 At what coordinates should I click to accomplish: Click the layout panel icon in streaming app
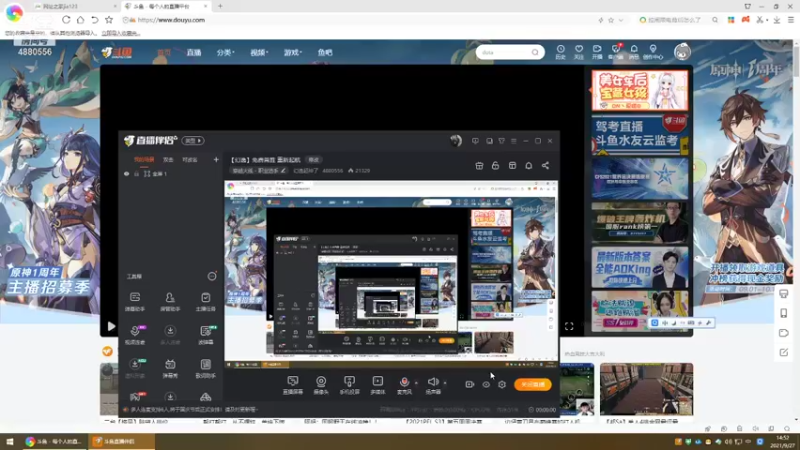pyautogui.click(x=512, y=166)
